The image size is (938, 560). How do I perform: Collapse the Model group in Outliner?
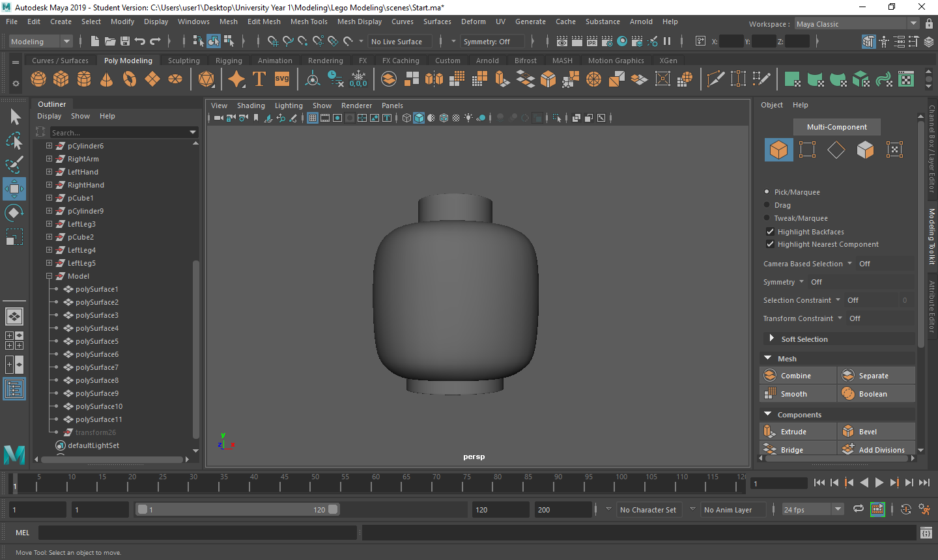click(49, 276)
